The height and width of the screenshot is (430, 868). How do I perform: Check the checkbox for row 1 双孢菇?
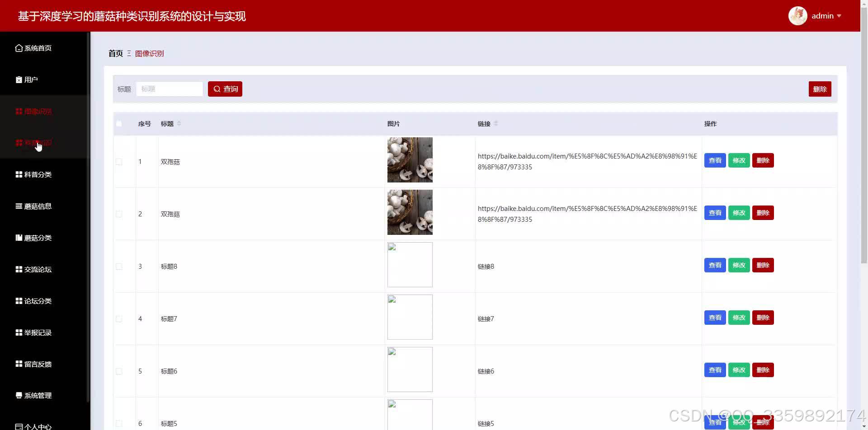click(119, 162)
